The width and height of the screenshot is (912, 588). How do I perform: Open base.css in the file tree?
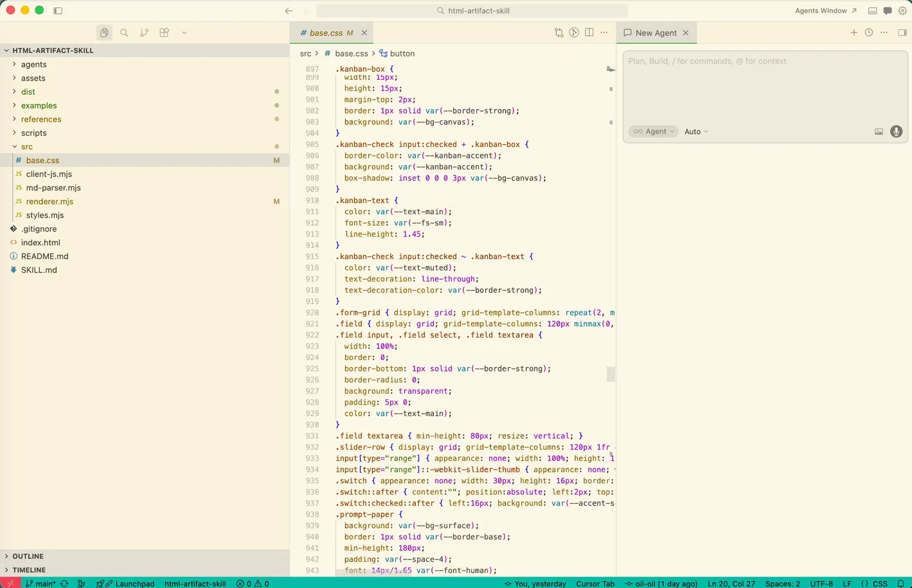coord(145,160)
